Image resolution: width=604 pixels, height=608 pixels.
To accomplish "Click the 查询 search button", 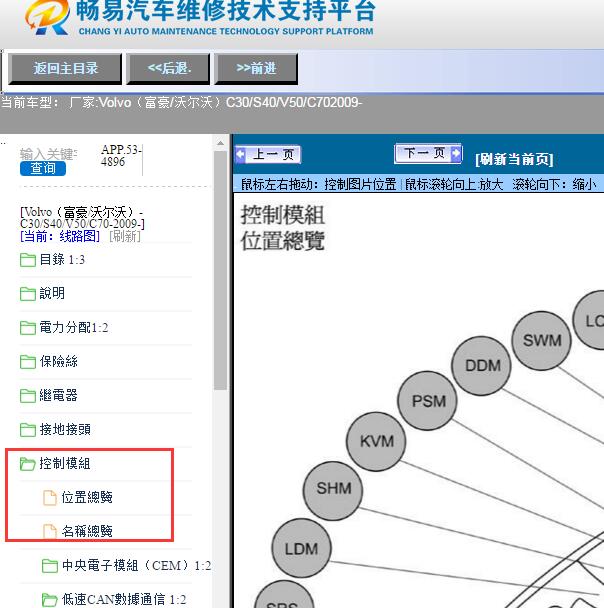I will [x=43, y=169].
